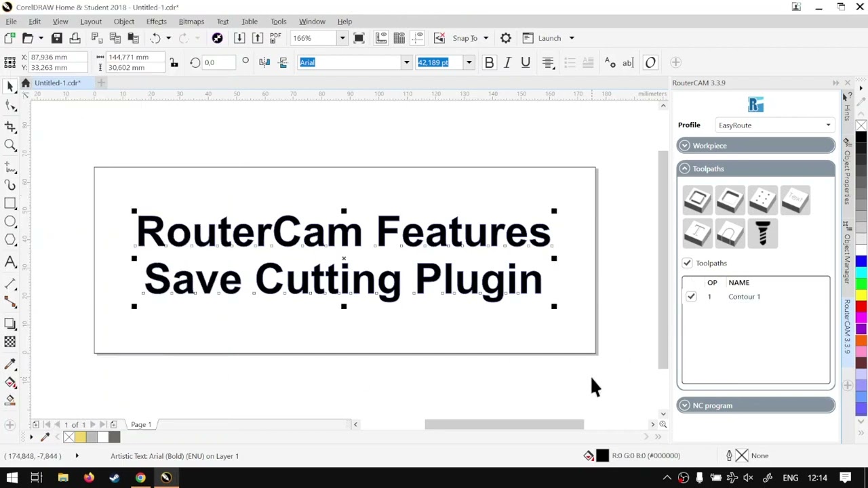This screenshot has height=488, width=868.
Task: Select the Polygon tool
Action: pos(10,240)
